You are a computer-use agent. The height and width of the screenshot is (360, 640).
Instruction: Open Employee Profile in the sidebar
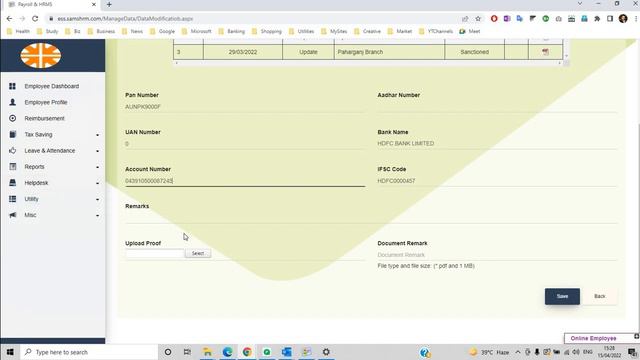click(x=46, y=102)
